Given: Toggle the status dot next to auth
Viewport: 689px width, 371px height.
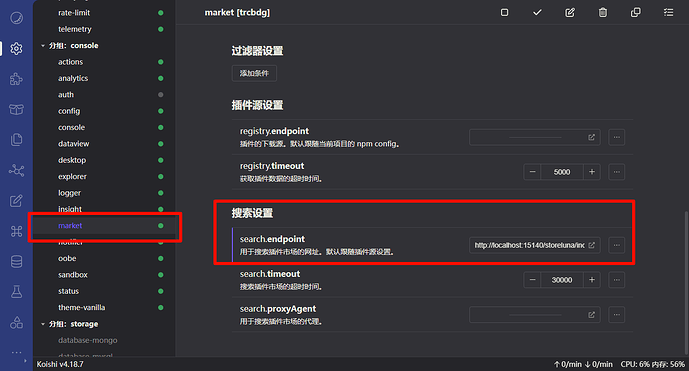Looking at the screenshot, I should coord(161,95).
